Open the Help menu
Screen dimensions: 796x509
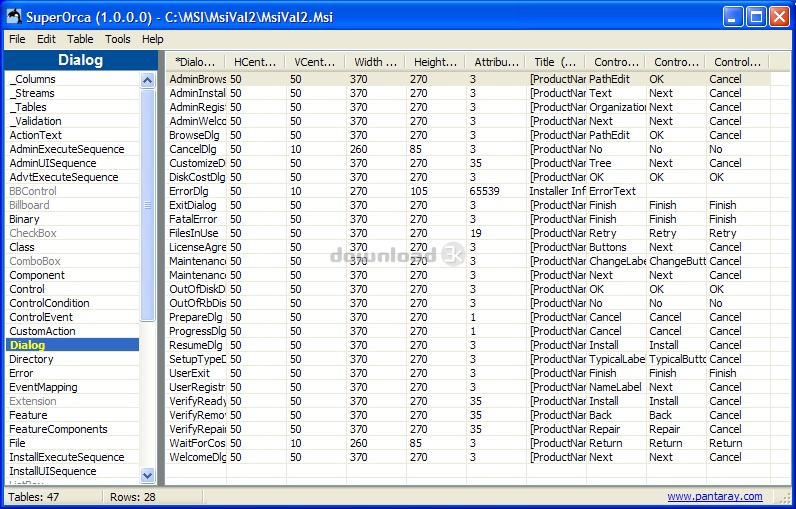[x=152, y=39]
